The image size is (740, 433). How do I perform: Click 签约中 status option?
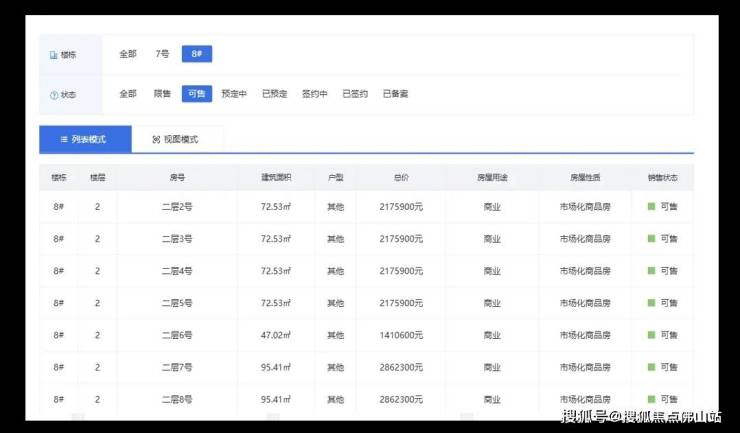(x=315, y=94)
